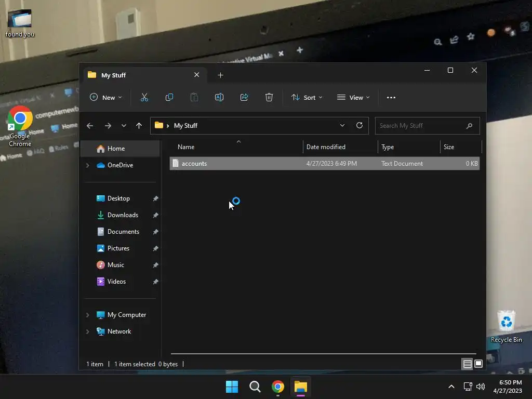The height and width of the screenshot is (399, 532).
Task: Expand the My Computer tree node
Action: 87,315
